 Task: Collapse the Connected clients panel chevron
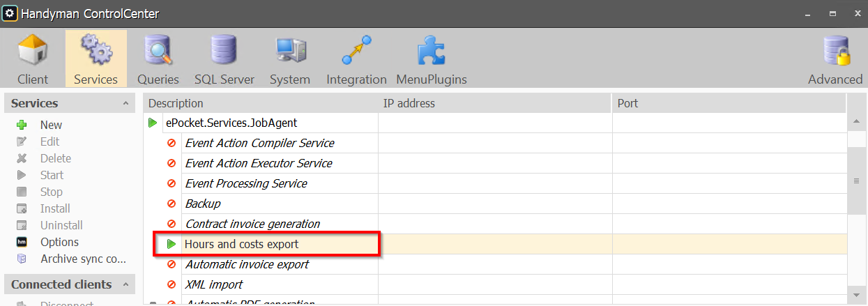pos(125,284)
